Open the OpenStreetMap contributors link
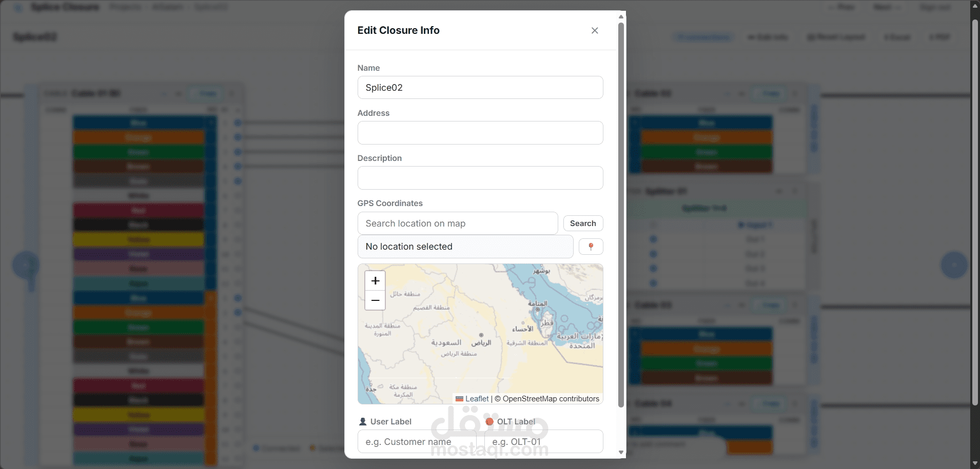 pos(551,399)
